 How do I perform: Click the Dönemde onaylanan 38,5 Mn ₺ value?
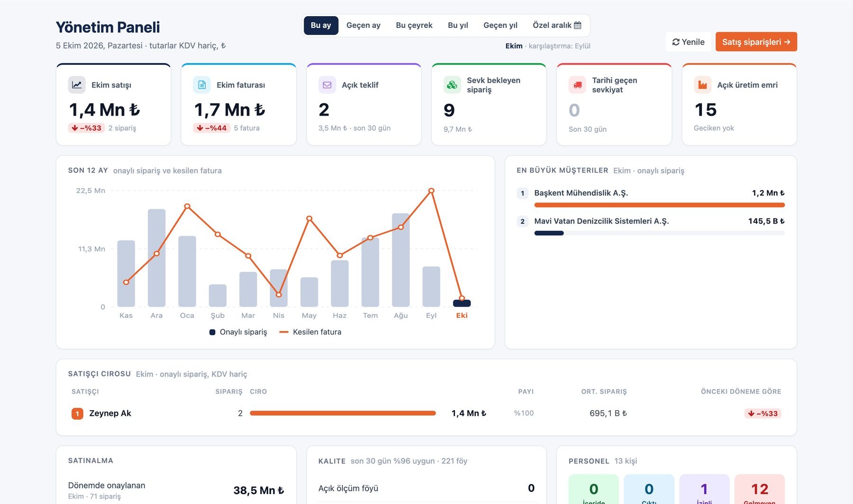[x=259, y=490]
